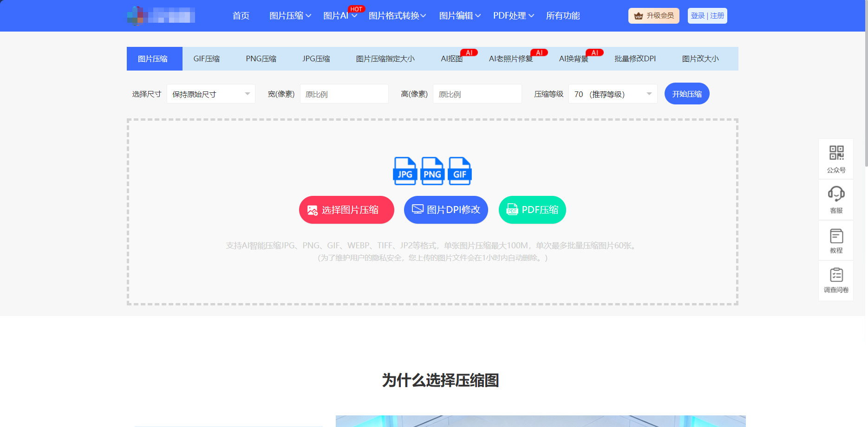
Task: Open 所有功能 in the navigation
Action: pos(563,16)
